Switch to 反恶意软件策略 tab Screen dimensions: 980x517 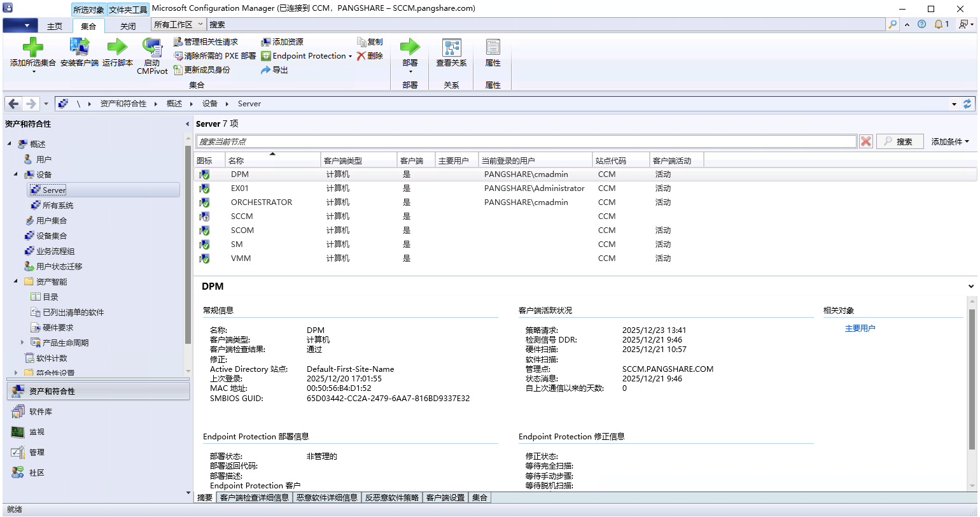(392, 498)
